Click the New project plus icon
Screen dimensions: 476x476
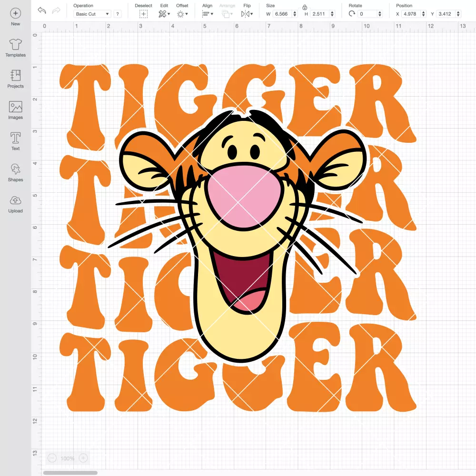coord(16,13)
